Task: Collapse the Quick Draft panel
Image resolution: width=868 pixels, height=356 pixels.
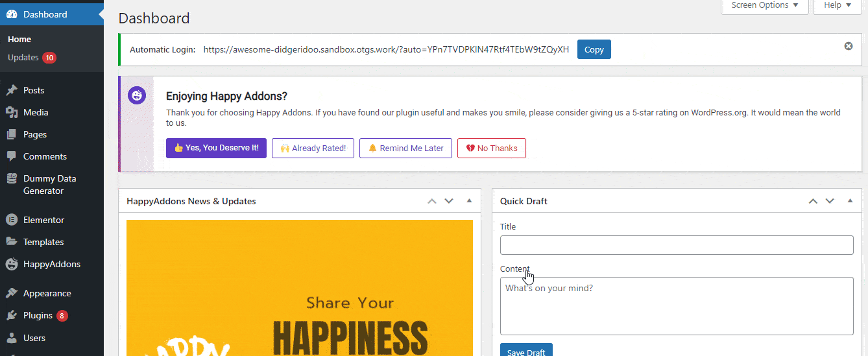Action: pos(850,201)
